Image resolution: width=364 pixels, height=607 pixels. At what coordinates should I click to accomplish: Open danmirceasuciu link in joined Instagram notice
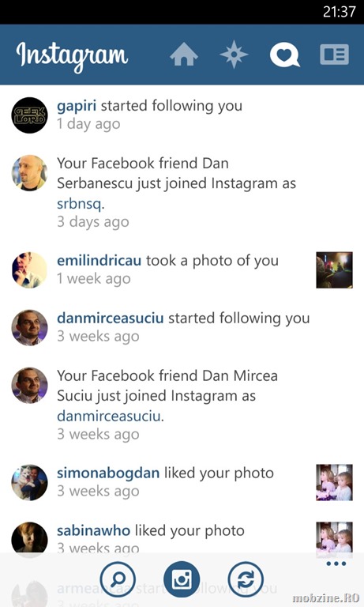point(109,417)
